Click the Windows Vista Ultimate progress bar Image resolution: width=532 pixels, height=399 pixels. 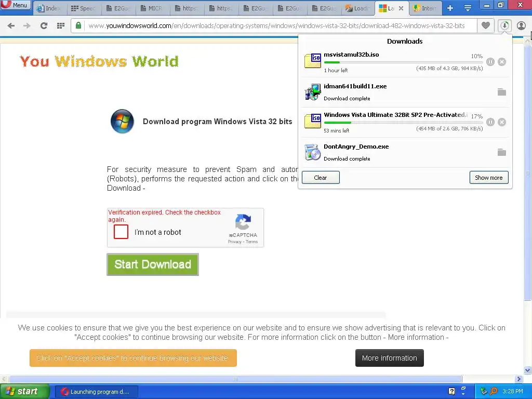(403, 123)
